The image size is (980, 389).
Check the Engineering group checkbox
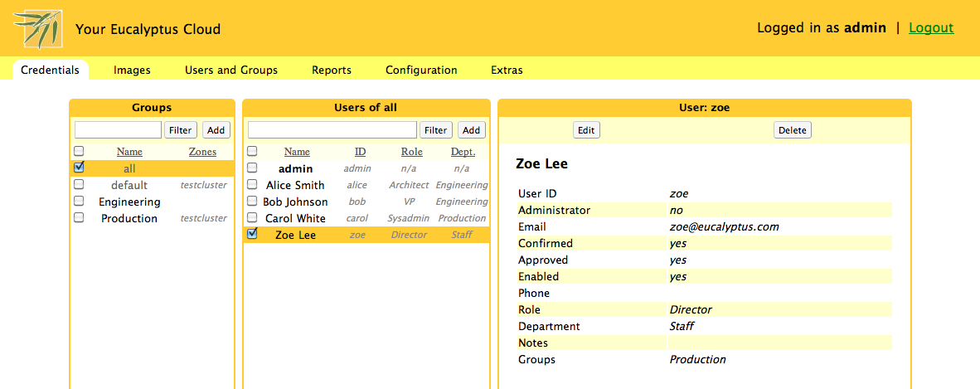click(79, 202)
